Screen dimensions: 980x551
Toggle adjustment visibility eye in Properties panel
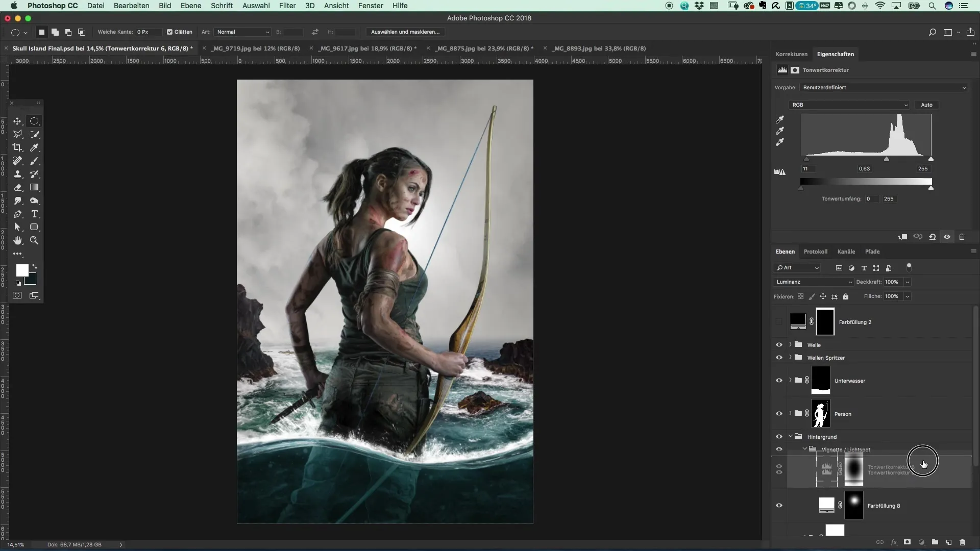point(947,237)
